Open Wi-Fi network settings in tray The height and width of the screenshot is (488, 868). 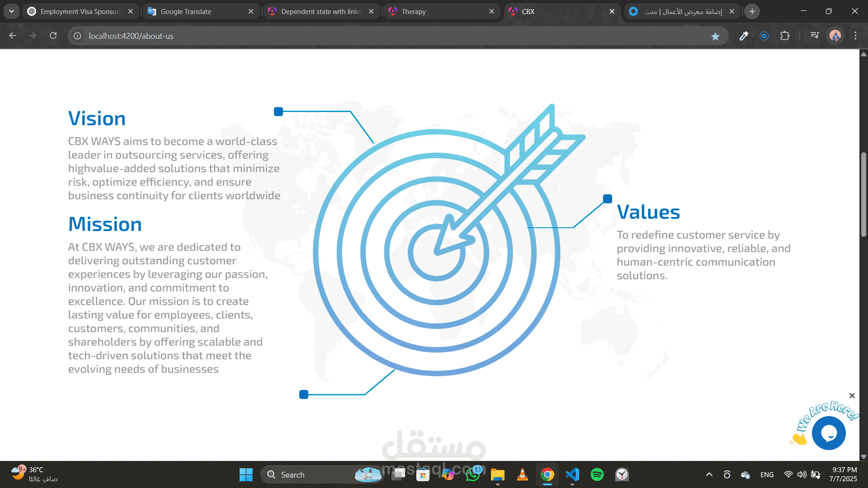click(788, 475)
